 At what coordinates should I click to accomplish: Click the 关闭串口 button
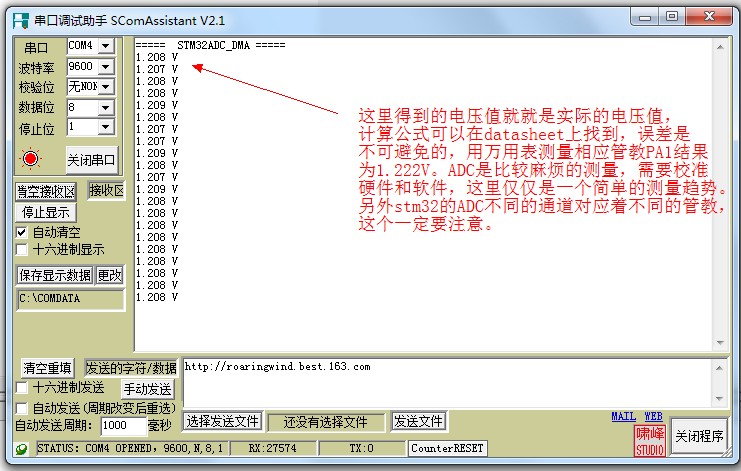tap(91, 160)
